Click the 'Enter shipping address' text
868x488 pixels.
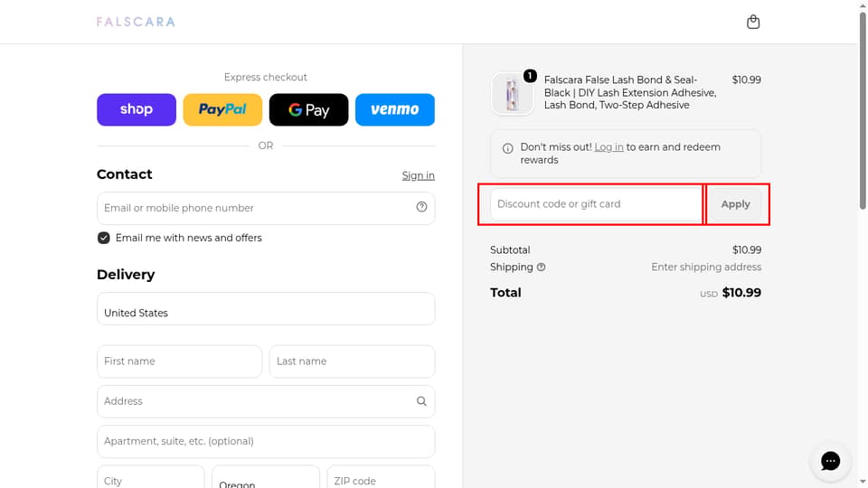pos(706,267)
